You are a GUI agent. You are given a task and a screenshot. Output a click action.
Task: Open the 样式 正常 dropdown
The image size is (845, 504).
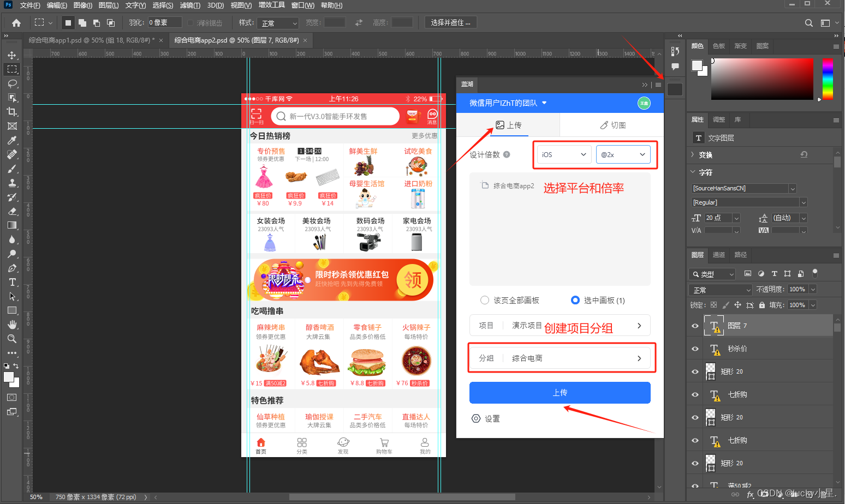[278, 23]
